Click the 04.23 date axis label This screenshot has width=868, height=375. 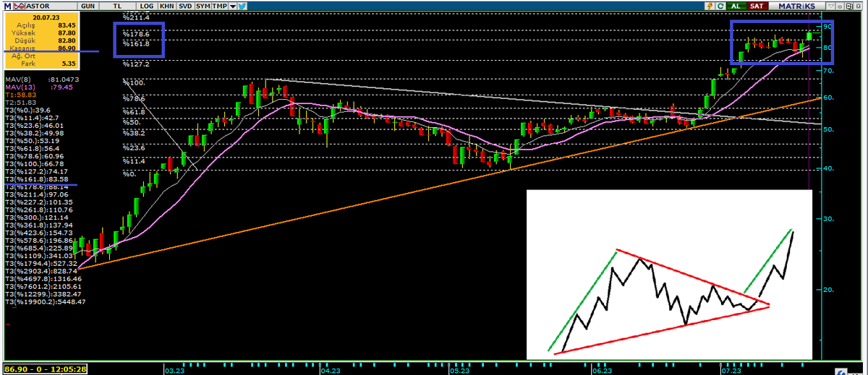[x=330, y=370]
